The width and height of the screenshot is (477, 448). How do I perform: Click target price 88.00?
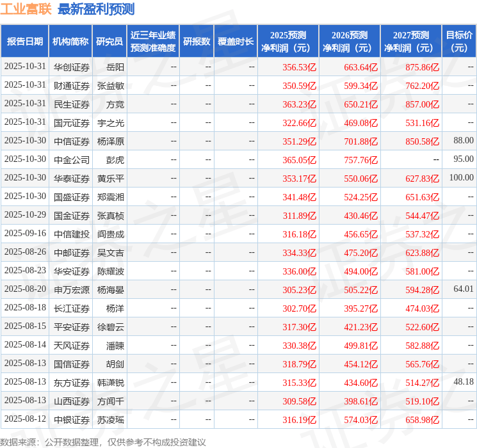464,141
